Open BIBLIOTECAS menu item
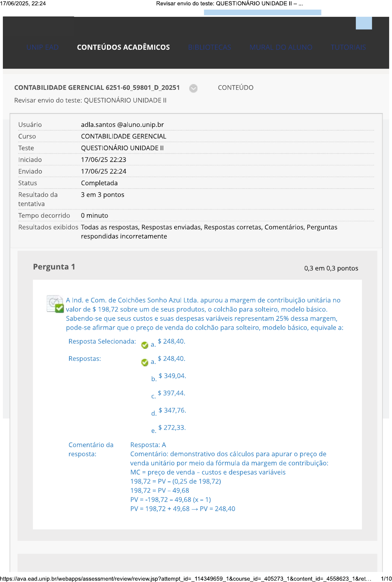Screen dimensions: 392x582 click(x=210, y=47)
